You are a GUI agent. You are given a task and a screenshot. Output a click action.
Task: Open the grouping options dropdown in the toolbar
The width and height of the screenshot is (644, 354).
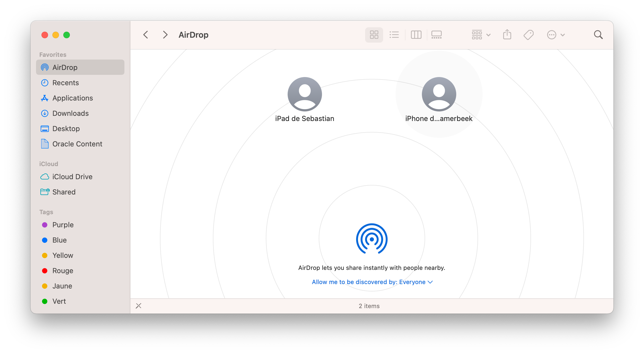tap(481, 35)
